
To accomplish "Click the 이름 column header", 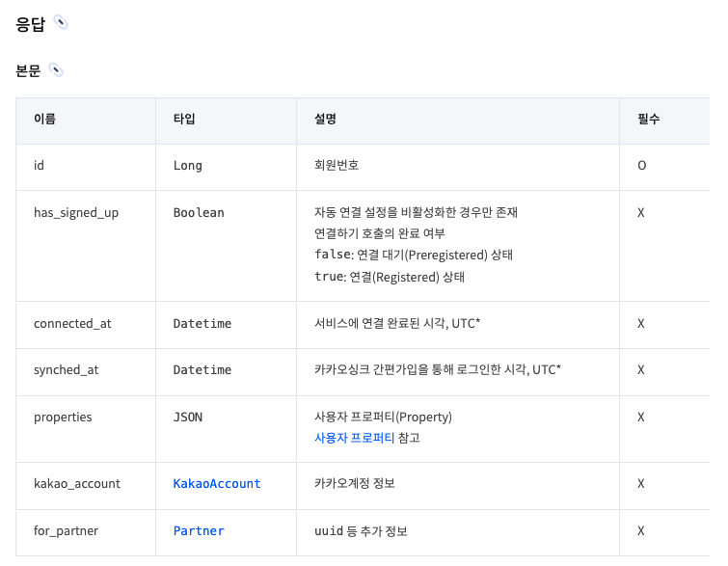I will coord(44,119).
